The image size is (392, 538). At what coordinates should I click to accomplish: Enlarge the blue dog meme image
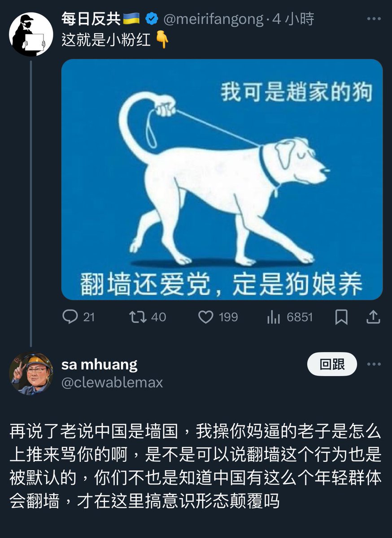[222, 179]
